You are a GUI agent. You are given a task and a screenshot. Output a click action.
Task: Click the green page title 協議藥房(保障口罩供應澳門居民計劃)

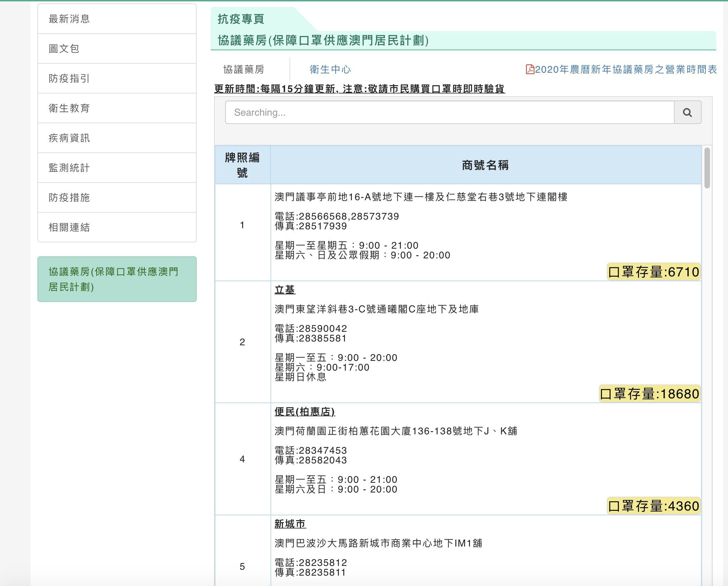[x=323, y=41]
